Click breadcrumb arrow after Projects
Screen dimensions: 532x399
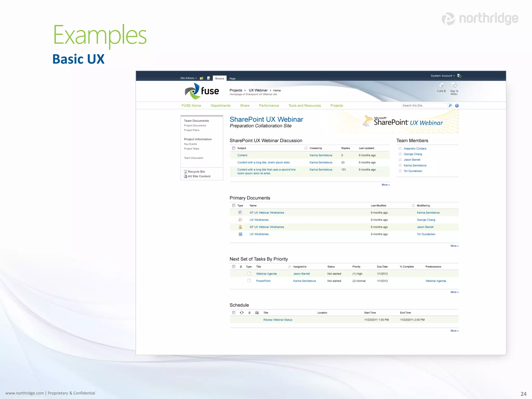245,90
